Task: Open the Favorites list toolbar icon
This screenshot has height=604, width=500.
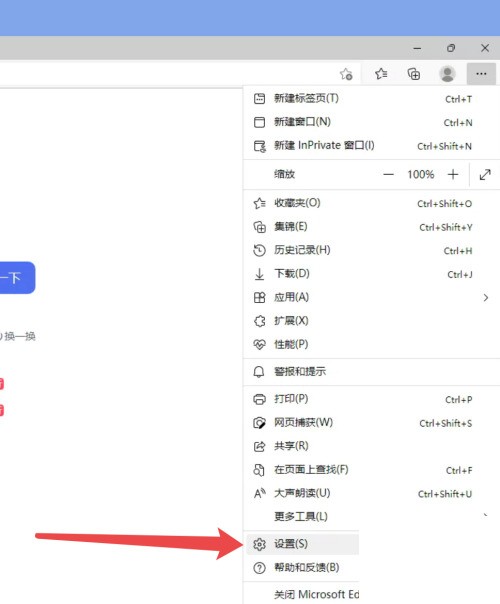Action: [x=381, y=73]
